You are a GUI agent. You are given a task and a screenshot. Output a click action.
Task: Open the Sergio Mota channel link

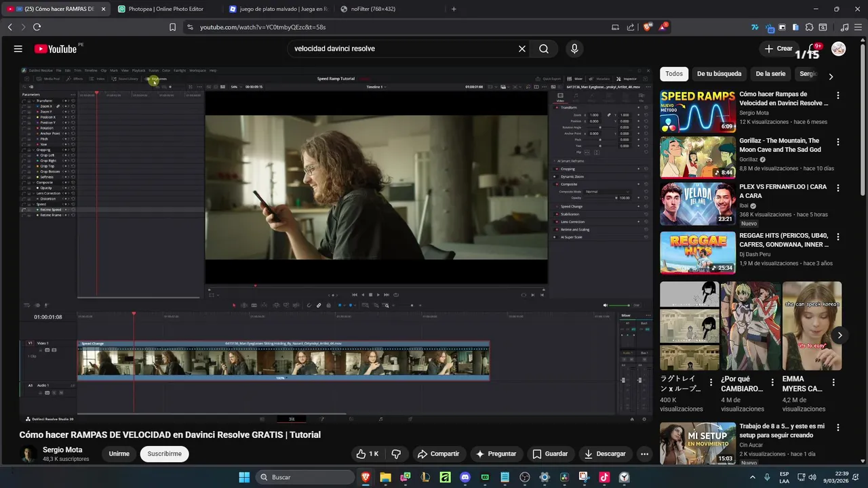(62, 450)
